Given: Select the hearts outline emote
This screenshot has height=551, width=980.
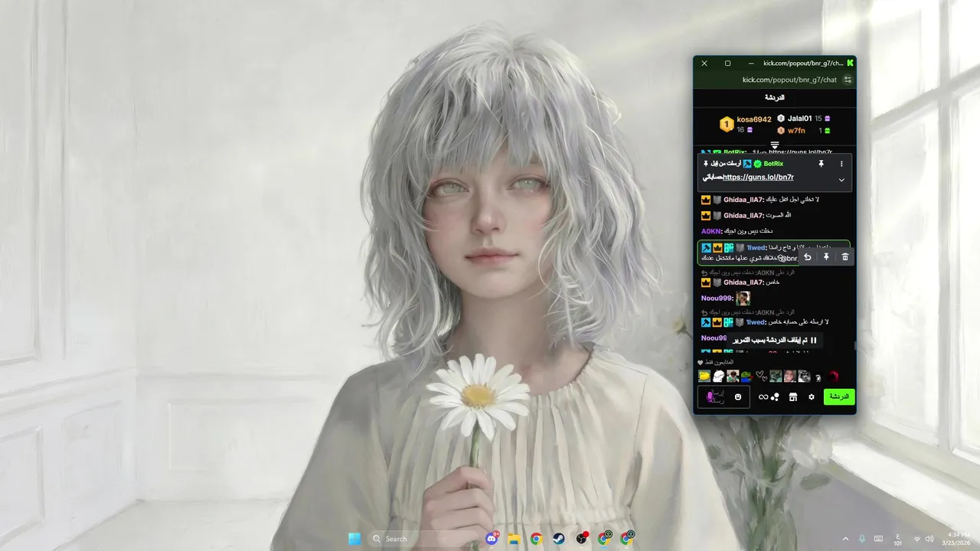Looking at the screenshot, I should pyautogui.click(x=761, y=376).
